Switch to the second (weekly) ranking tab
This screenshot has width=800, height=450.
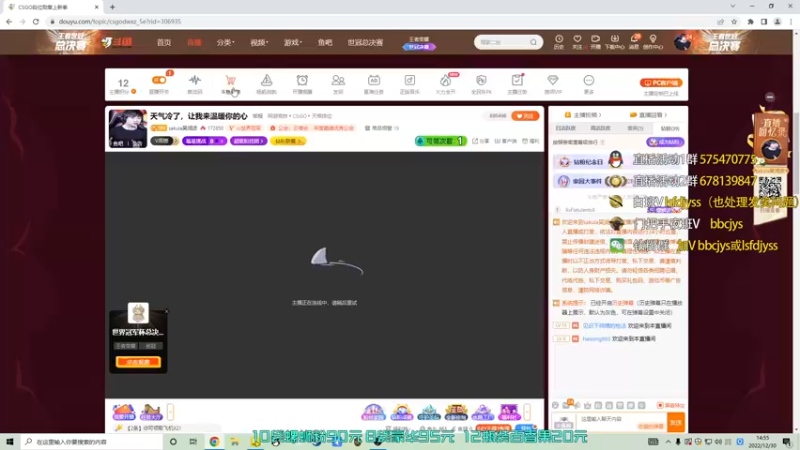click(600, 128)
